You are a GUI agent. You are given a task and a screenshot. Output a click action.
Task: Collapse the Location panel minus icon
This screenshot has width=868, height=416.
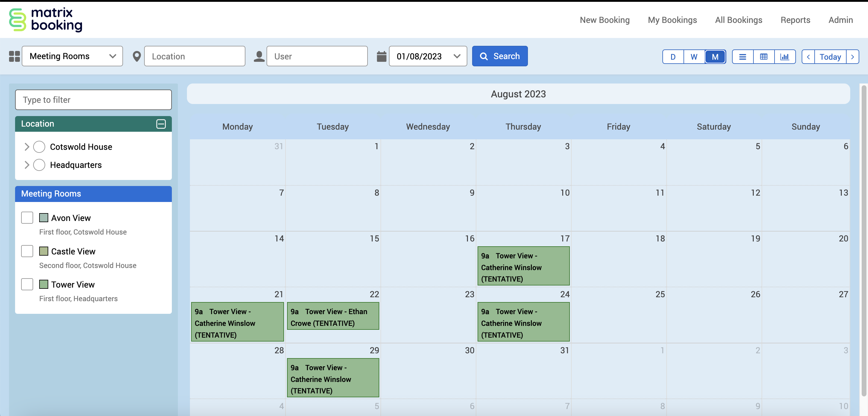tap(161, 124)
